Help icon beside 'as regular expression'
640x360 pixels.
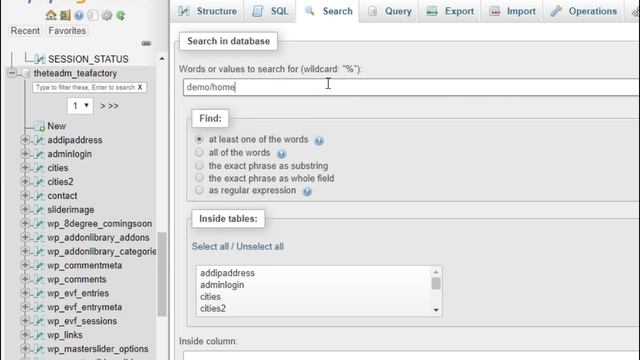click(x=307, y=191)
